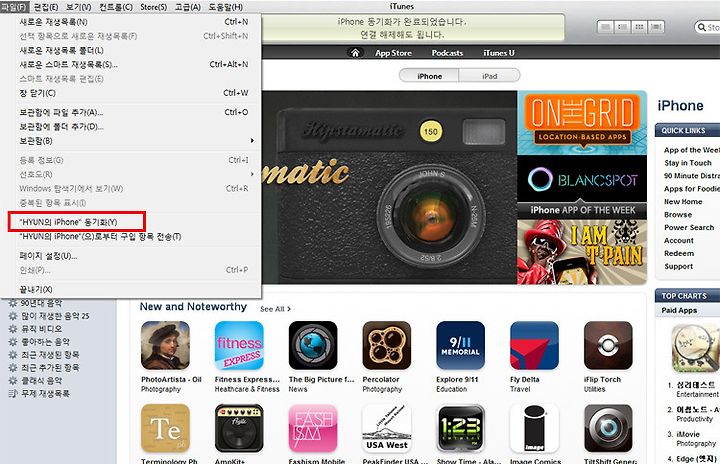Open the 편집(E) menu
Screen dimensions: 720x464
(46, 7)
